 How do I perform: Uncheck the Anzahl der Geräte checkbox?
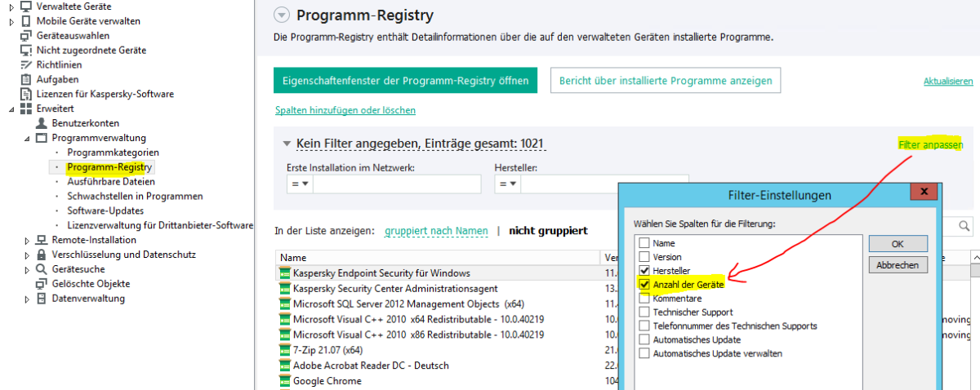tap(644, 284)
